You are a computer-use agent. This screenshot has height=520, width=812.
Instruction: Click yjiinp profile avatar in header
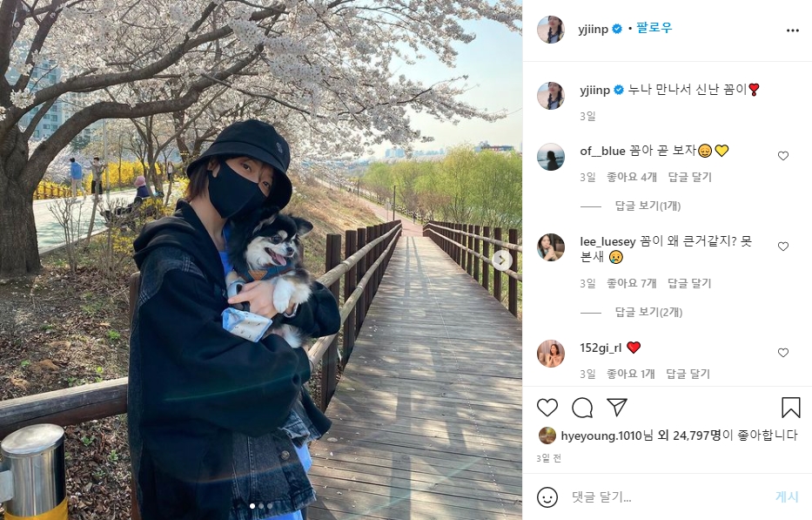[x=551, y=30]
